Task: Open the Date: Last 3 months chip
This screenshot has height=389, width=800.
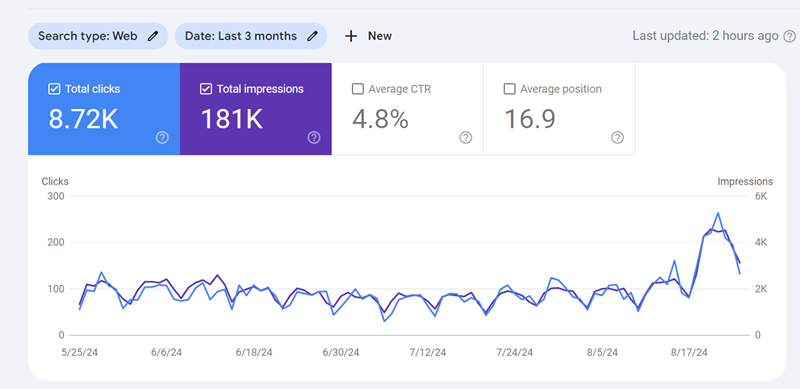Action: pyautogui.click(x=251, y=36)
